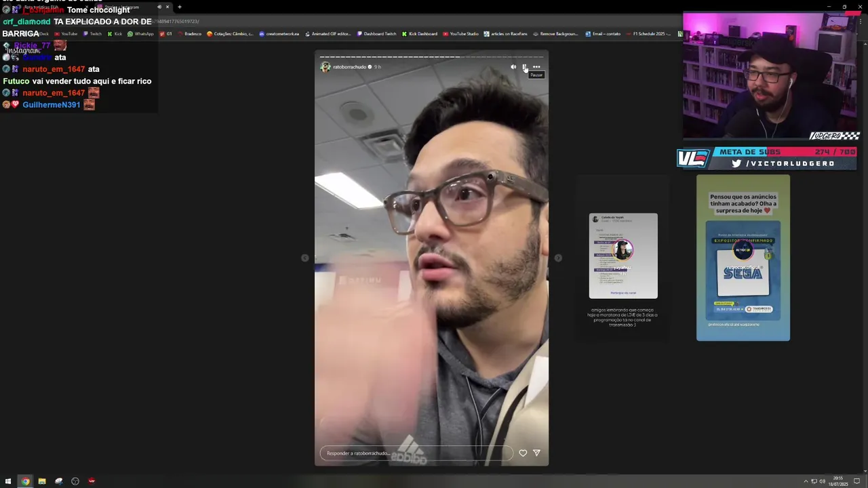
Task: Open the volume control in system tray
Action: click(823, 481)
